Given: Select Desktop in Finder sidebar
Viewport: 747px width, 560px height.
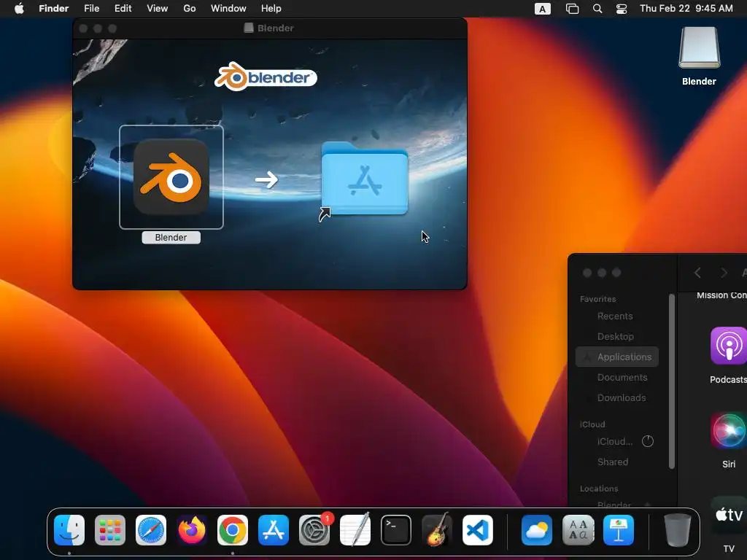Looking at the screenshot, I should [x=617, y=337].
